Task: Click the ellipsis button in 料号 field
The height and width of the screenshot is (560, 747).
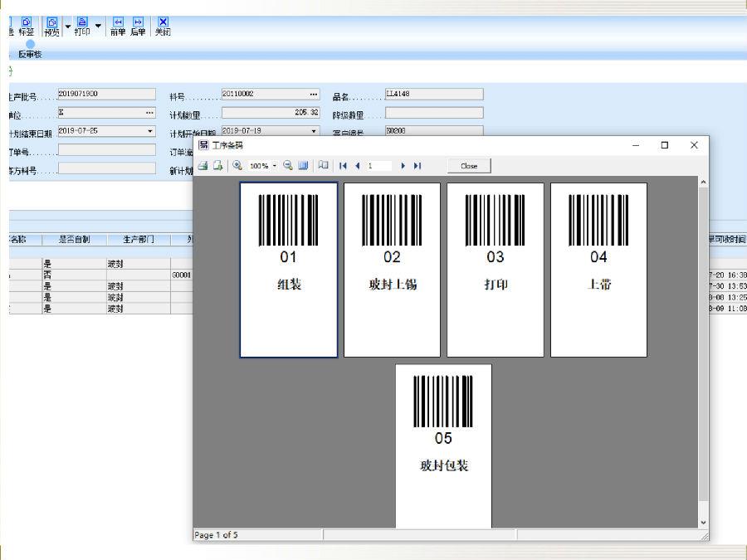Action: click(314, 95)
